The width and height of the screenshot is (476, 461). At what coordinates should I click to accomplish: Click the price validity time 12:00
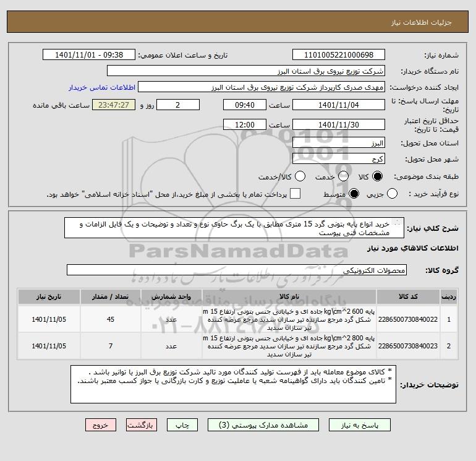pyautogui.click(x=245, y=124)
